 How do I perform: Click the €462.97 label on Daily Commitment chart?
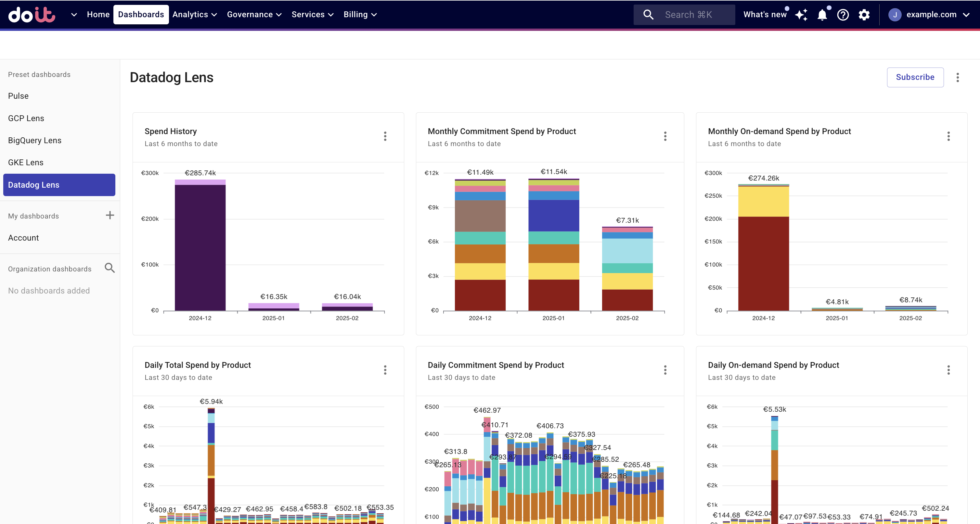tap(487, 410)
